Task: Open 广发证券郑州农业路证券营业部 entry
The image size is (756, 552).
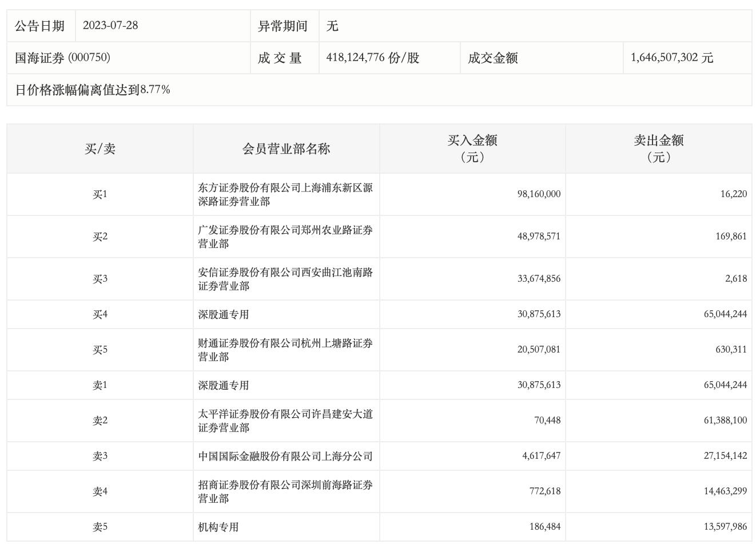Action: 285,237
